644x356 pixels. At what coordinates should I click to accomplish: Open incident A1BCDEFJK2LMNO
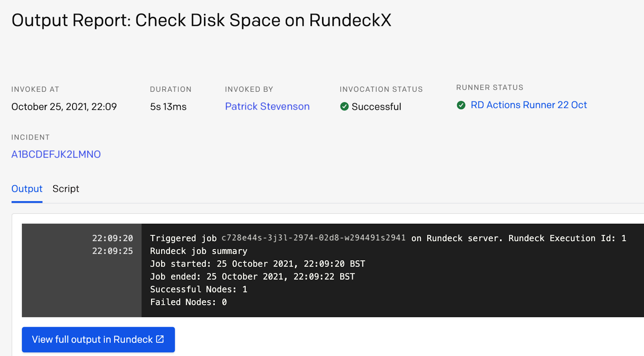coord(56,154)
